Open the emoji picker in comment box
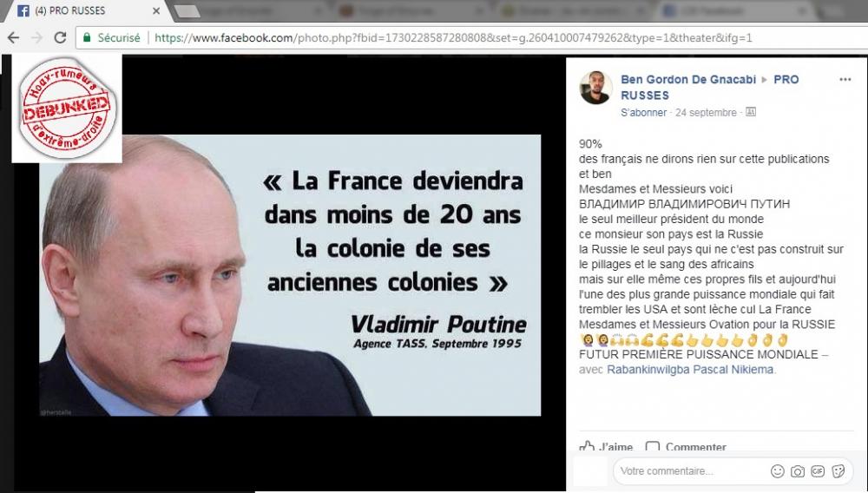 777,471
